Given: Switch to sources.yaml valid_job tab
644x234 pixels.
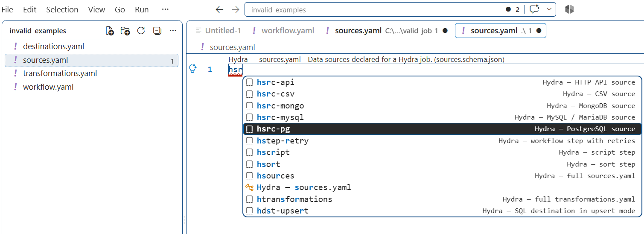Looking at the screenshot, I should 387,31.
